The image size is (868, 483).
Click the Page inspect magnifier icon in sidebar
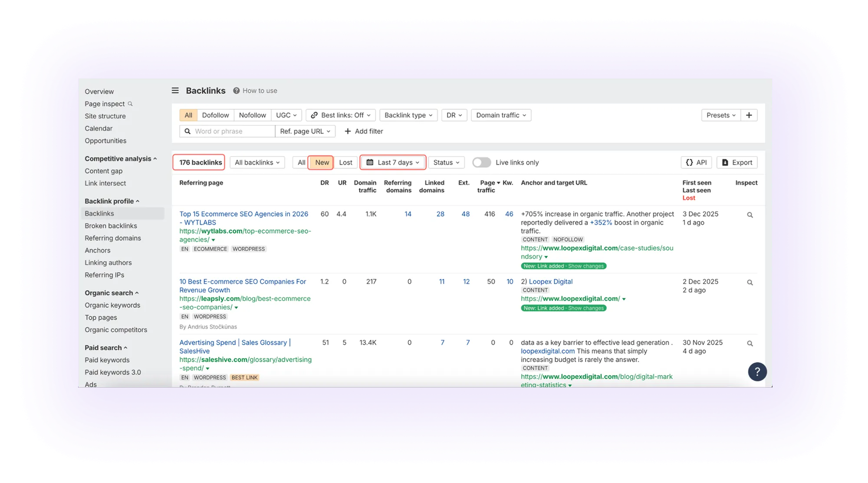pos(131,104)
